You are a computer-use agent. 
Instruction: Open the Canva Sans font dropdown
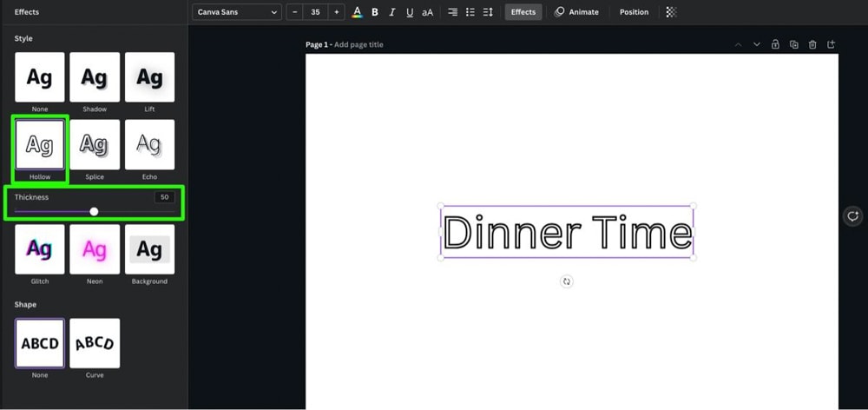tap(237, 11)
